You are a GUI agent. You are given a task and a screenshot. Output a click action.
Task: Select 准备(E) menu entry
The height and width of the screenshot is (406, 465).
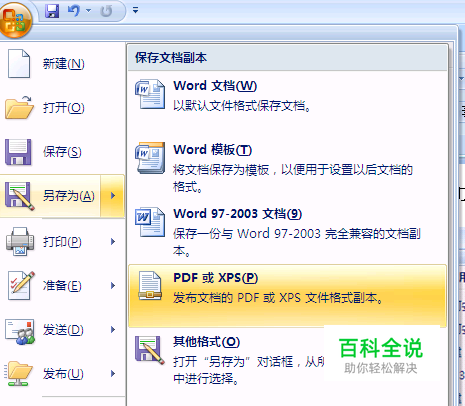click(63, 286)
